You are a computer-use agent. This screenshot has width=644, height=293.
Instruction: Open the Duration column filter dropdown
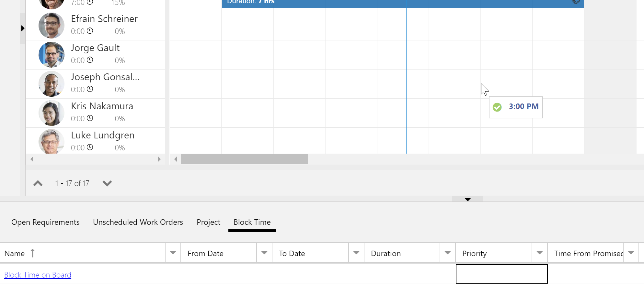point(448,253)
